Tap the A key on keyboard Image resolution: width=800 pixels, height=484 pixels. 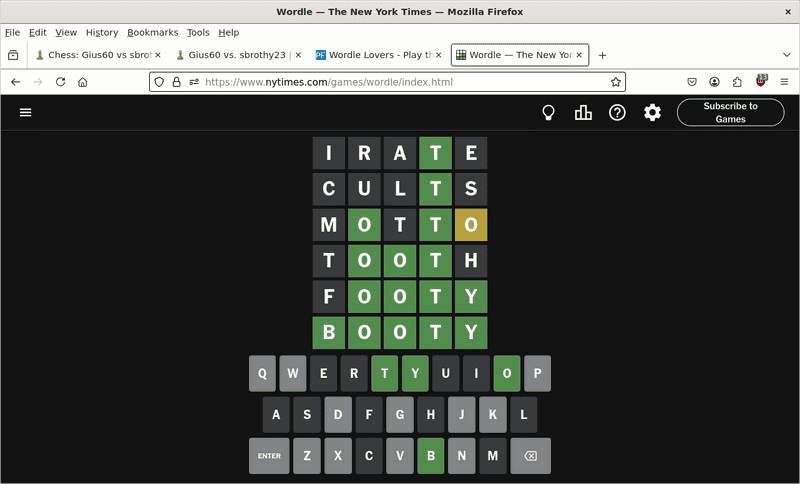[x=276, y=415]
